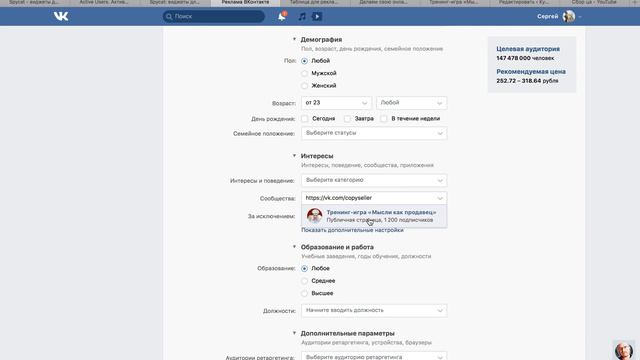Viewport: 640px width, 360px height.
Task: Switch to Тренинг-игра browser tab
Action: pos(454,2)
